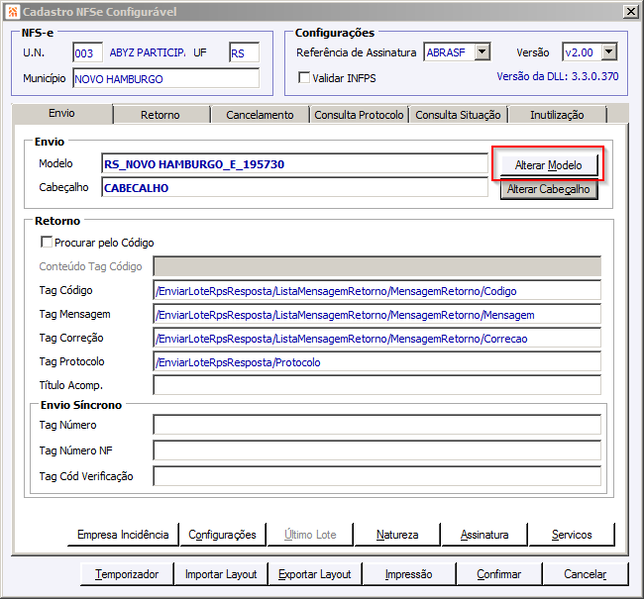This screenshot has width=644, height=599.
Task: Click the Cancelar button
Action: [x=585, y=574]
